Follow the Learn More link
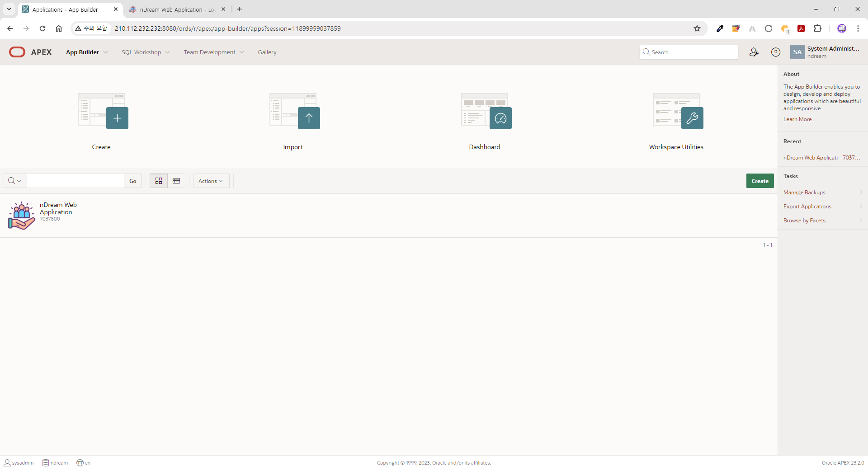 click(800, 119)
